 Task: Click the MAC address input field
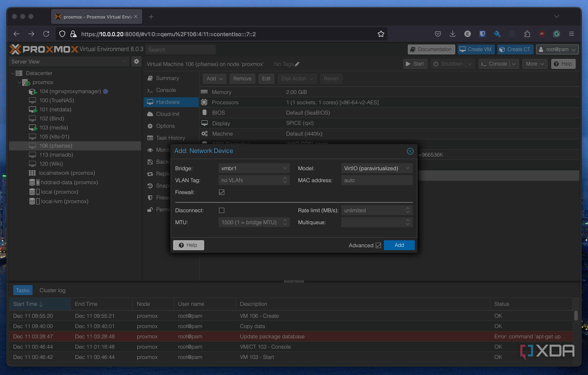[377, 180]
